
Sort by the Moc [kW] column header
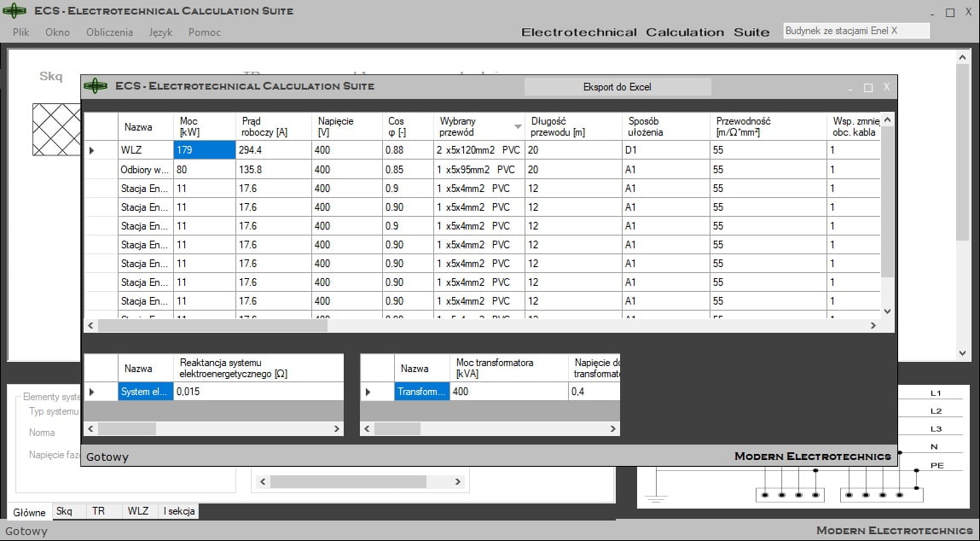[x=205, y=127]
